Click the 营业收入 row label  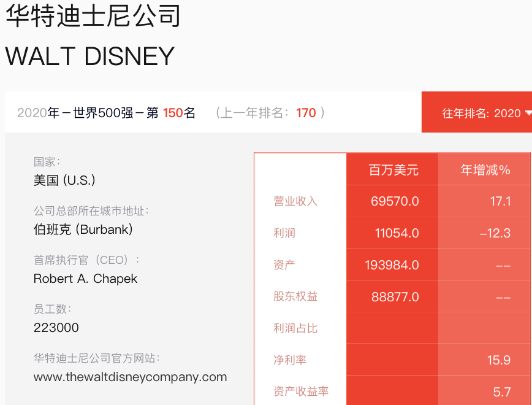[x=295, y=201]
